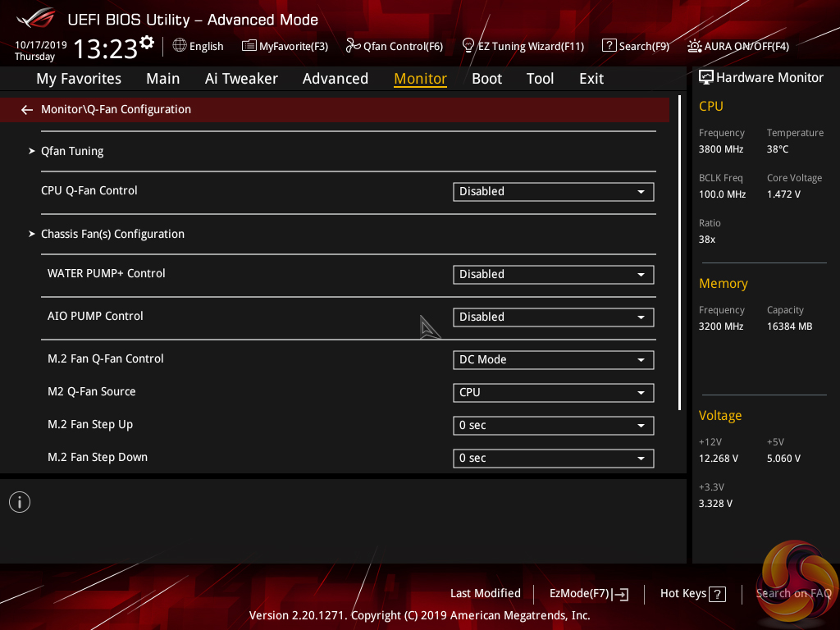840x630 pixels.
Task: Open MyFavorite(F3) list icon
Action: tap(249, 46)
